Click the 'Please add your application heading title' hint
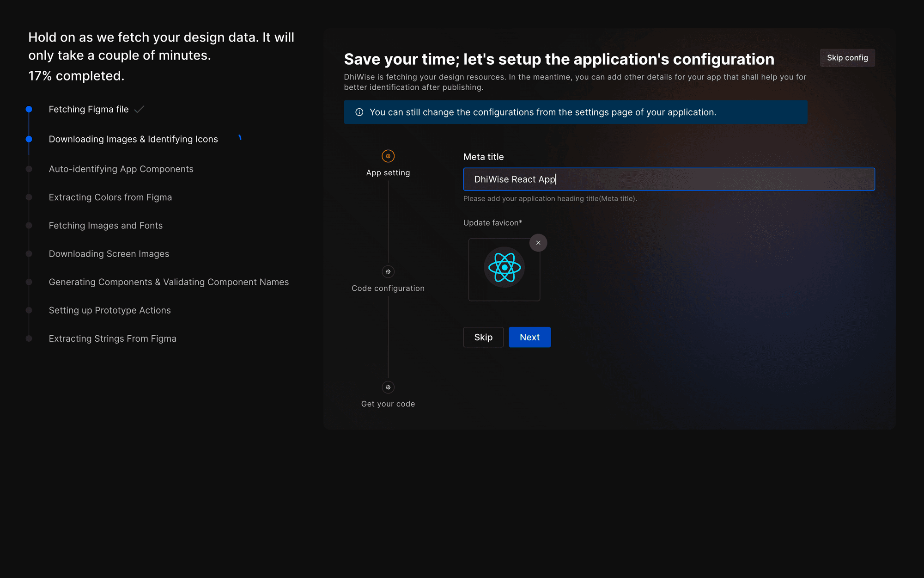 (x=550, y=198)
